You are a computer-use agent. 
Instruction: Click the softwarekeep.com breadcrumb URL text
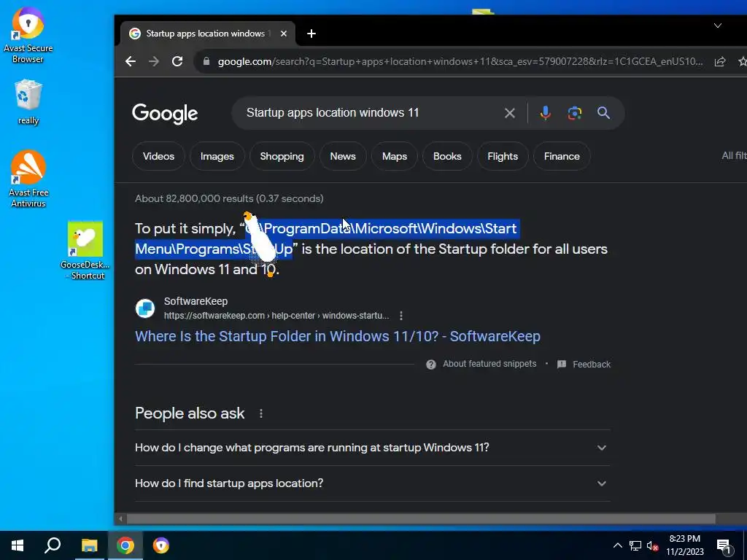[x=276, y=316]
